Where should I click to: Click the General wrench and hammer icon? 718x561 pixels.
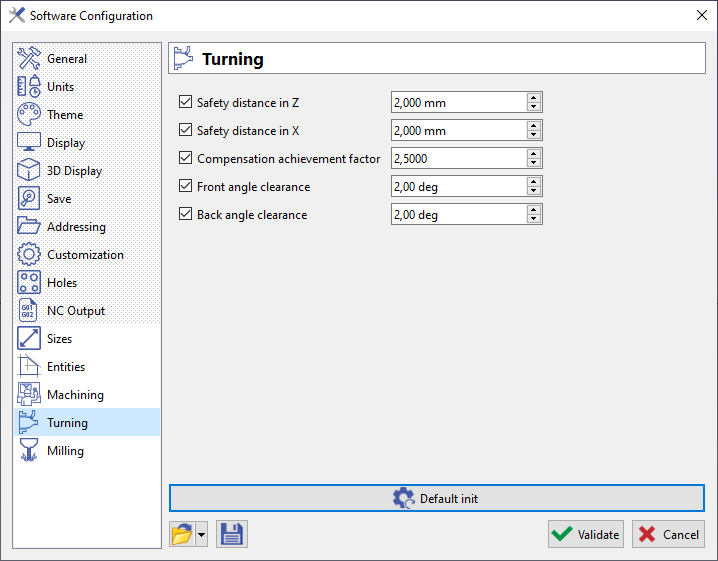pyautogui.click(x=29, y=59)
